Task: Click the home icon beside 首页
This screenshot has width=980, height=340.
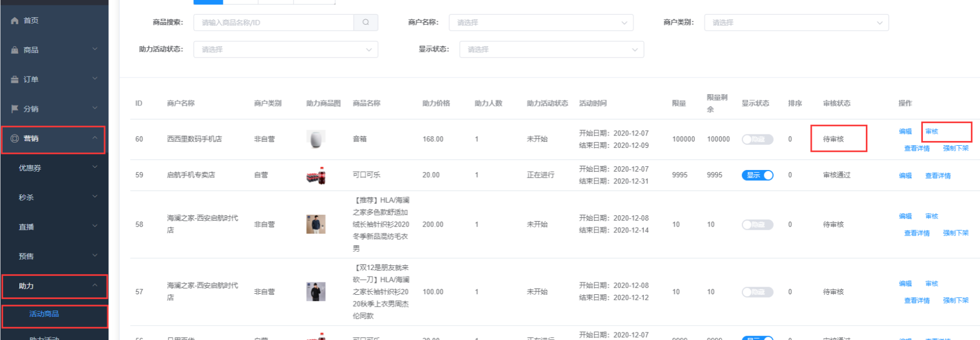Action: tap(15, 20)
